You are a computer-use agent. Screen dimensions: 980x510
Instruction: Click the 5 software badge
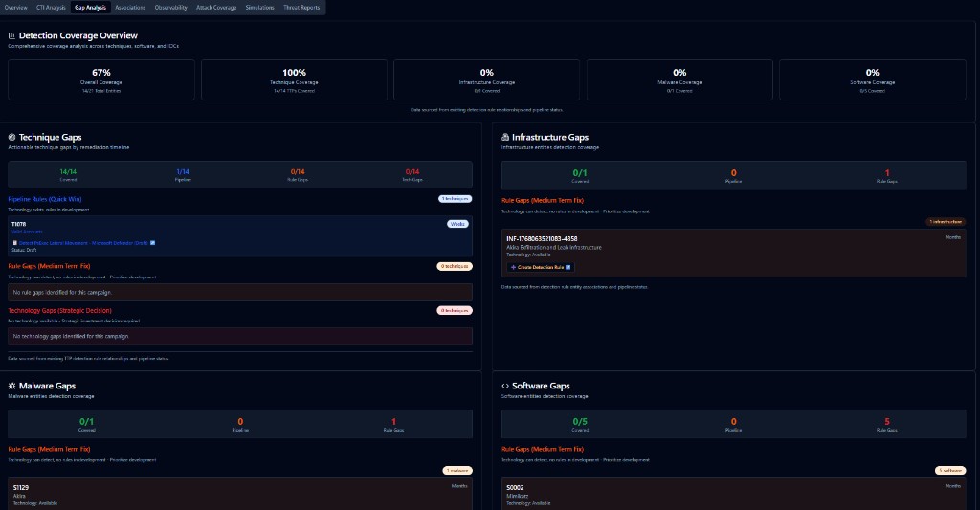coord(950,470)
